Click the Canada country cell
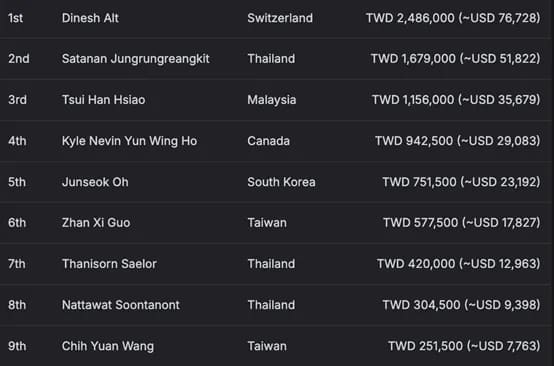The height and width of the screenshot is (366, 554). tap(269, 141)
